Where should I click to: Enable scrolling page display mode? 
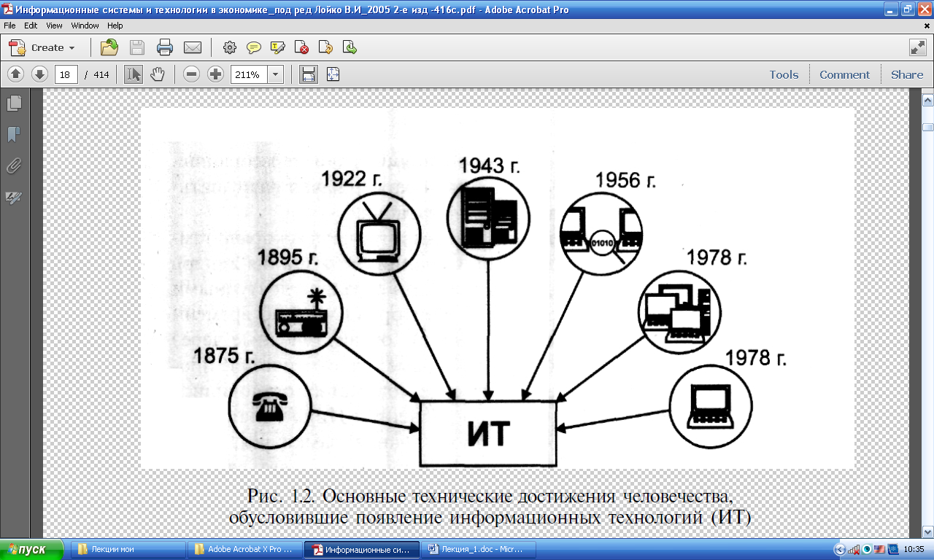click(309, 74)
